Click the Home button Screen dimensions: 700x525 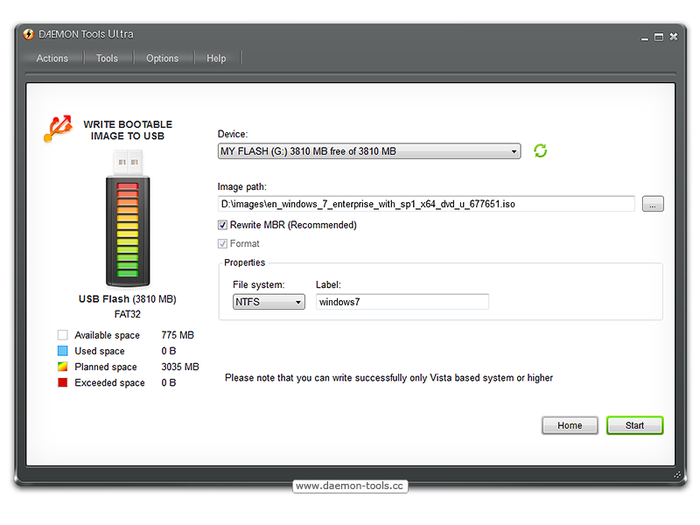point(570,425)
